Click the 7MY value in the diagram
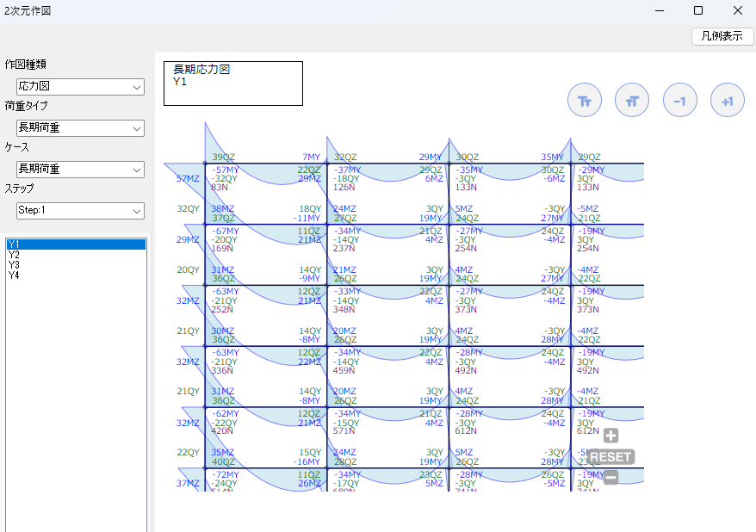The width and height of the screenshot is (756, 532). (311, 157)
